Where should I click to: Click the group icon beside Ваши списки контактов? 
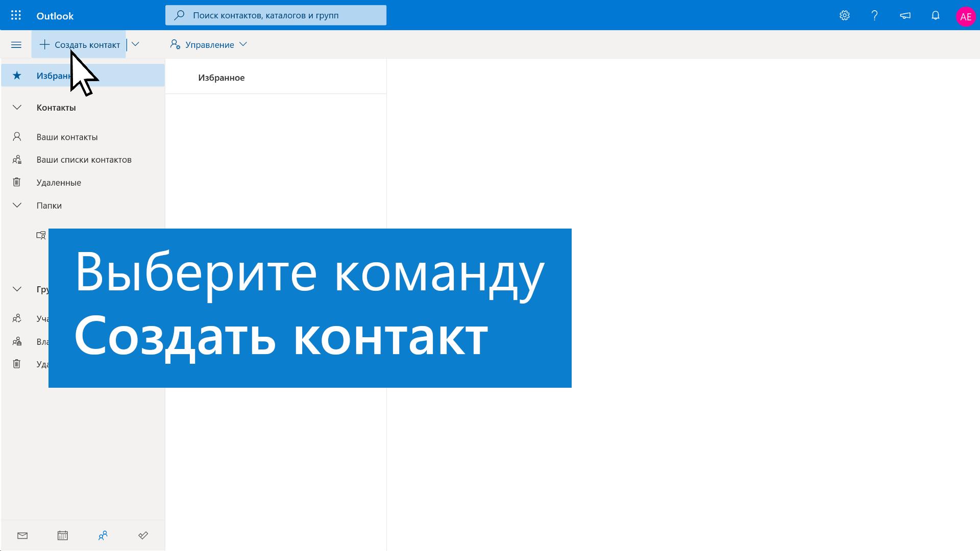pos(17,160)
